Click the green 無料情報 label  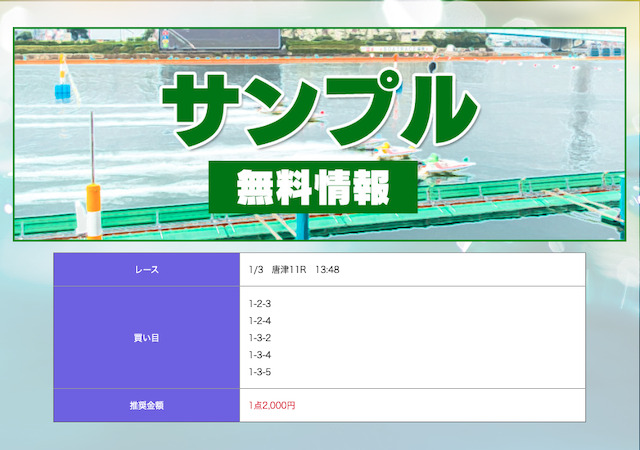point(312,187)
